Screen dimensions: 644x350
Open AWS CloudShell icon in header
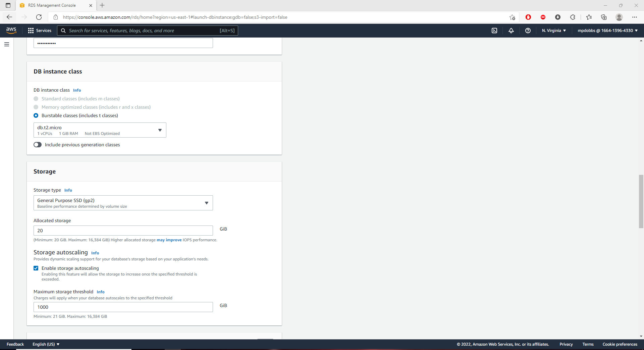(494, 31)
